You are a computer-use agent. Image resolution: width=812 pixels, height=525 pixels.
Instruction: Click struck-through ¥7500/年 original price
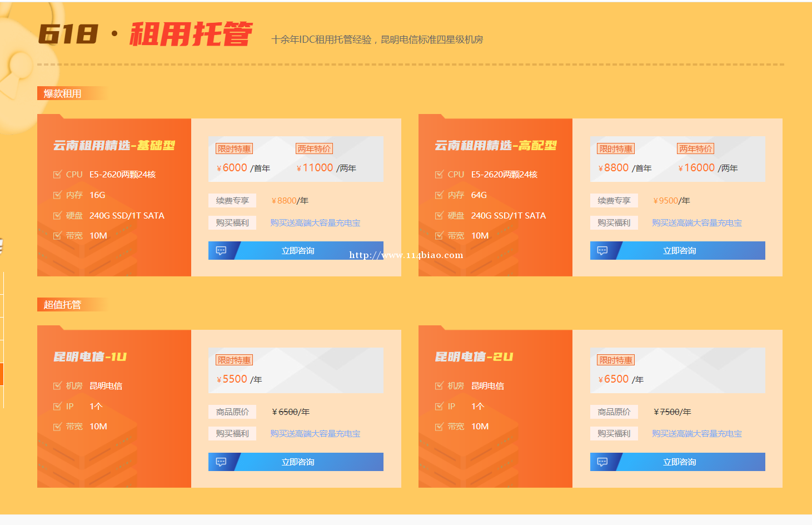click(672, 412)
